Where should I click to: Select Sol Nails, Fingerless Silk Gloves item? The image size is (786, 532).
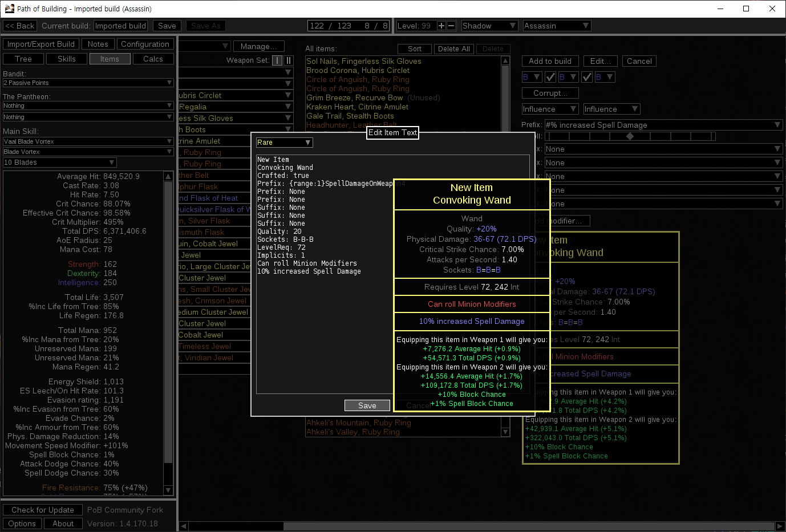pyautogui.click(x=364, y=61)
